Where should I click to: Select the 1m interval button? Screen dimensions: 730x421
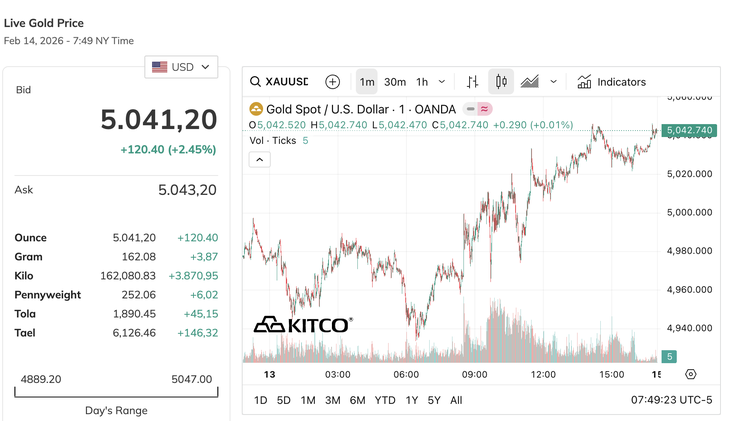[367, 82]
